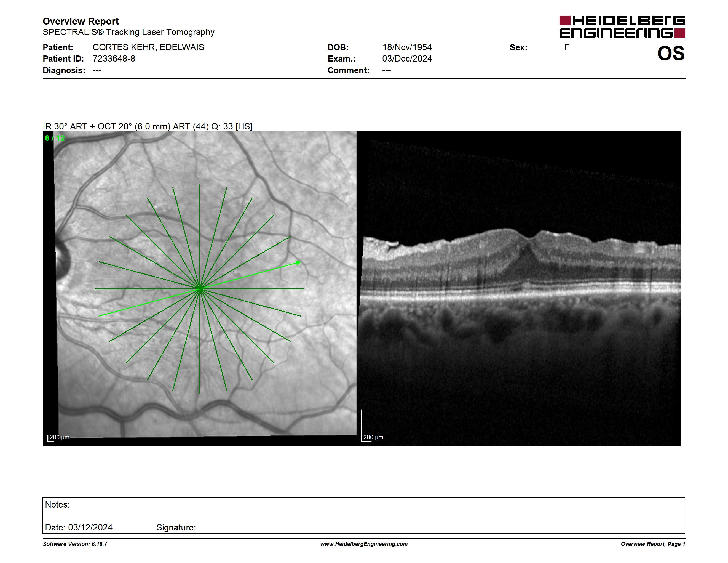728x563 pixels.
Task: Select exam date '03/Dec/2024'
Action: pyautogui.click(x=407, y=59)
